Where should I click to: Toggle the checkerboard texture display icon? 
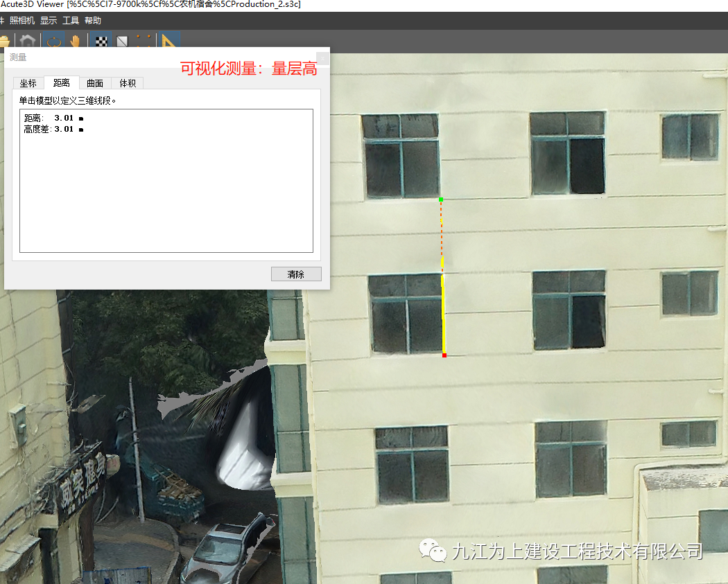102,42
